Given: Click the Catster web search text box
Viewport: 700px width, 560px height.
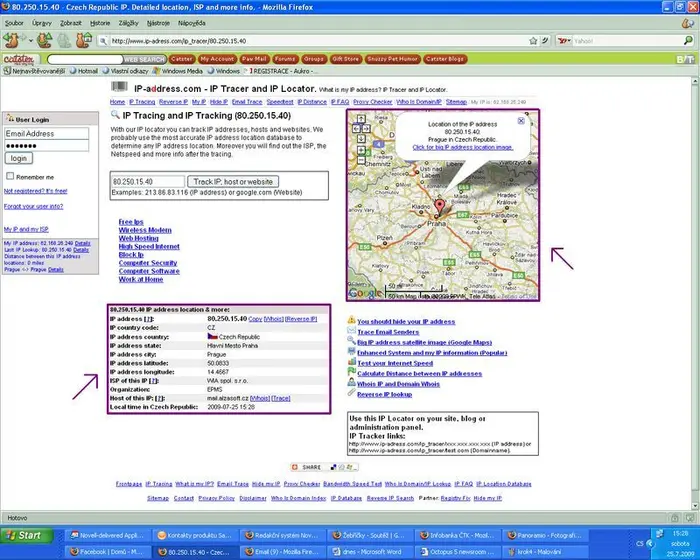Looking at the screenshot, I should point(85,59).
